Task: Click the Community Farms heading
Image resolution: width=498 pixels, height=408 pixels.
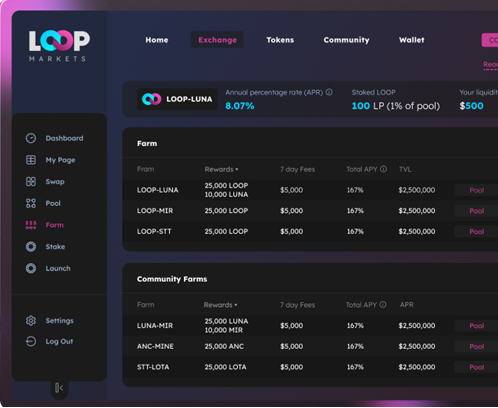Action: pos(172,279)
